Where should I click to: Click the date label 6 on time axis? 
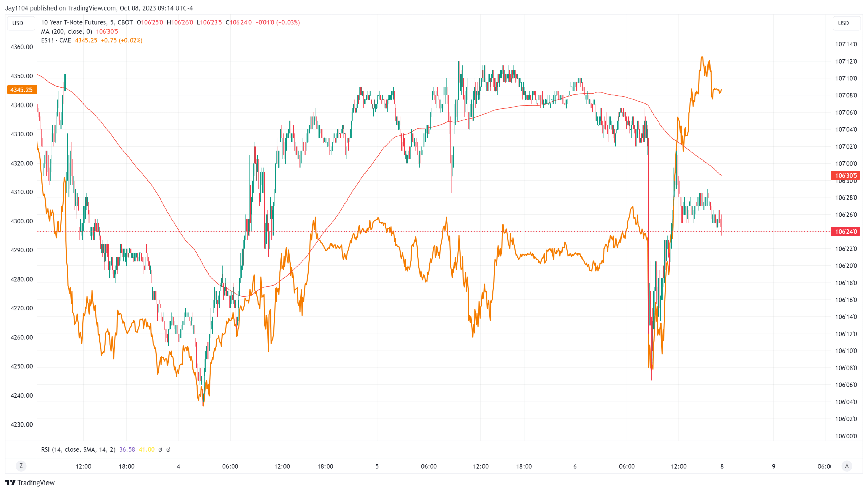[x=575, y=466]
